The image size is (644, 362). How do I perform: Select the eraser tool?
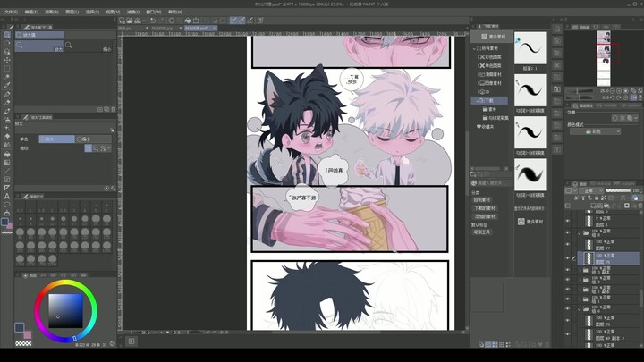(7, 136)
